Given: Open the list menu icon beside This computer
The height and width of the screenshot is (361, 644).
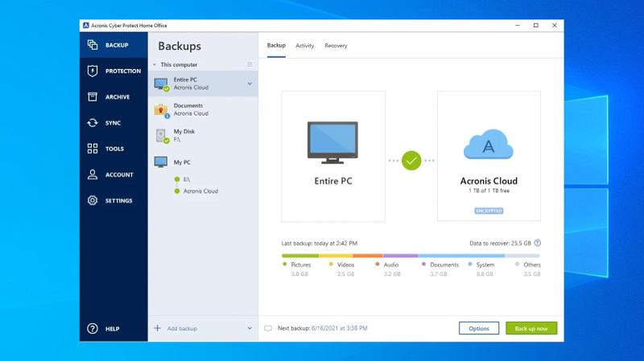Looking at the screenshot, I should (x=250, y=64).
